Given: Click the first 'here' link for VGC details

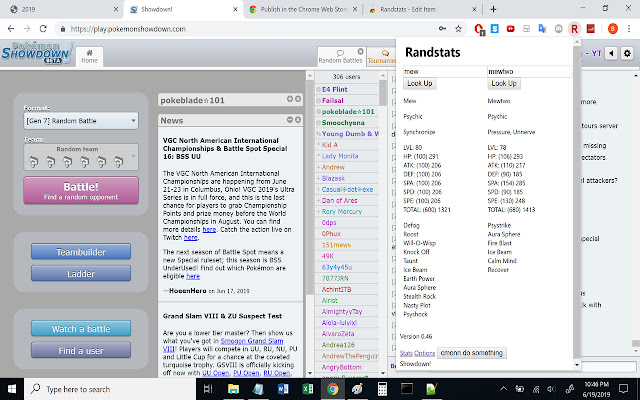Looking at the screenshot, I should pyautogui.click(x=209, y=229).
